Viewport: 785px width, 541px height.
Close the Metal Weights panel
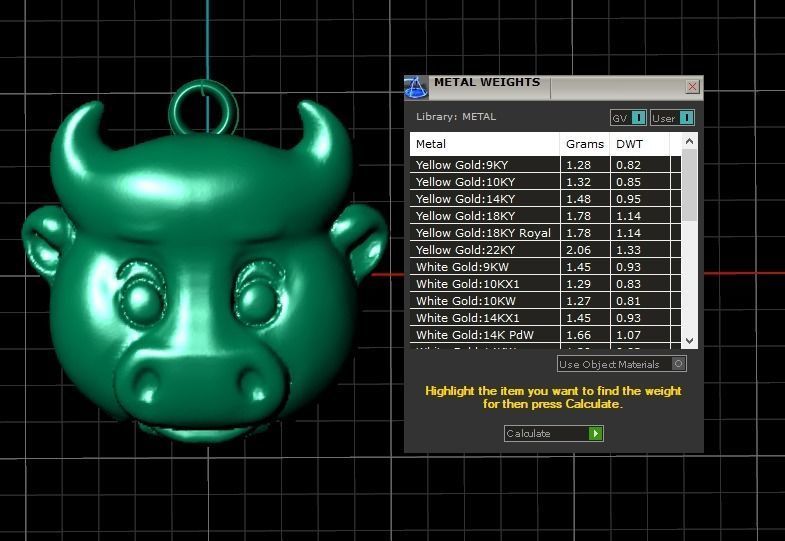pos(692,88)
